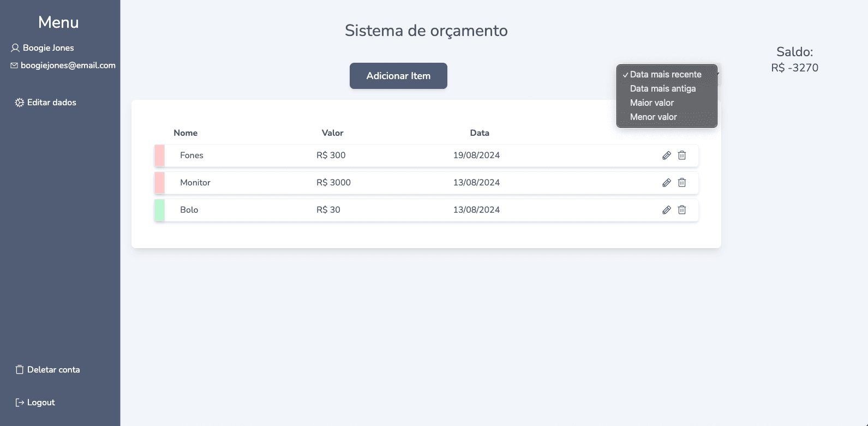The image size is (868, 426).
Task: Click the boogiejones@email.com address in sidebar
Action: (68, 65)
